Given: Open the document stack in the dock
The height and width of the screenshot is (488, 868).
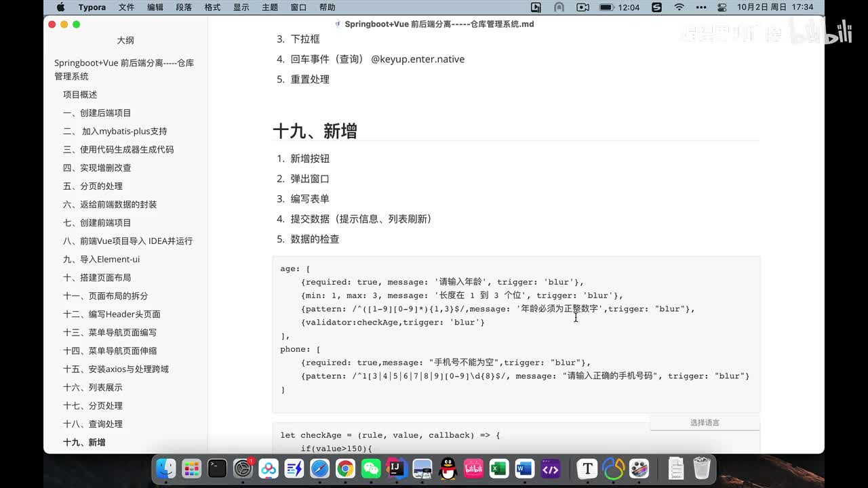Looking at the screenshot, I should [676, 468].
